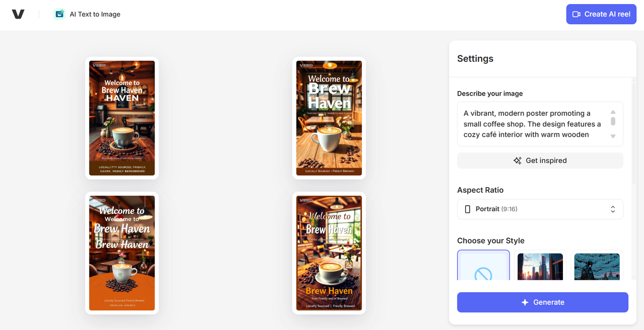Click the VEED logo icon
644x330 pixels.
point(18,14)
